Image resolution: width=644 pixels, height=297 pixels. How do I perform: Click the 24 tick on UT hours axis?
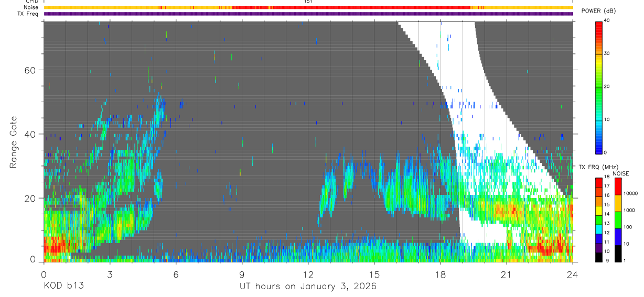pos(572,274)
